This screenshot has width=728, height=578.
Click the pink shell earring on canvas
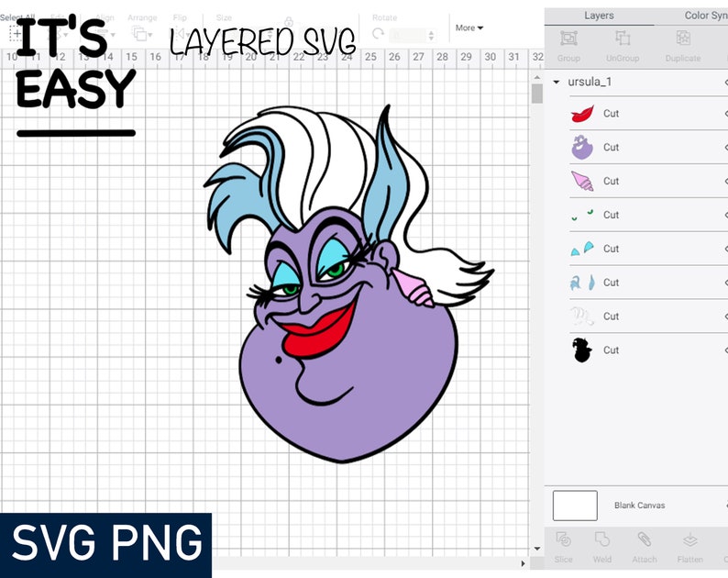point(414,289)
